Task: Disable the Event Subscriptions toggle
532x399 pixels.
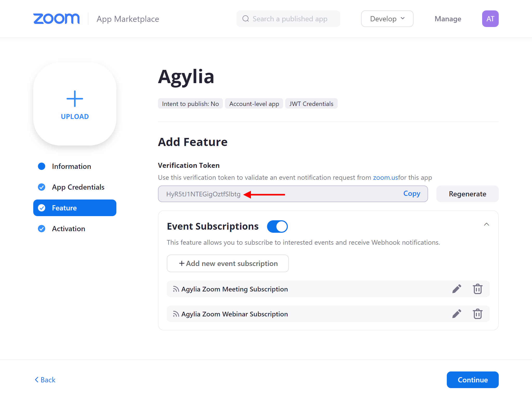Action: 277,227
